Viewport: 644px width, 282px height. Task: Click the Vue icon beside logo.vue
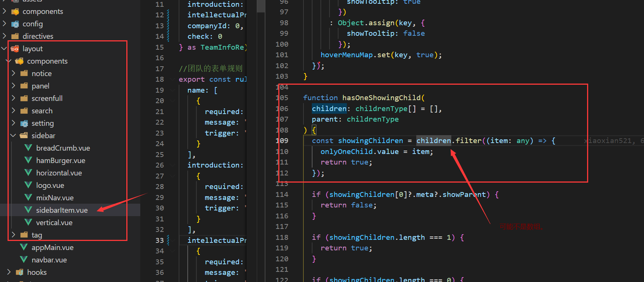[x=28, y=185]
